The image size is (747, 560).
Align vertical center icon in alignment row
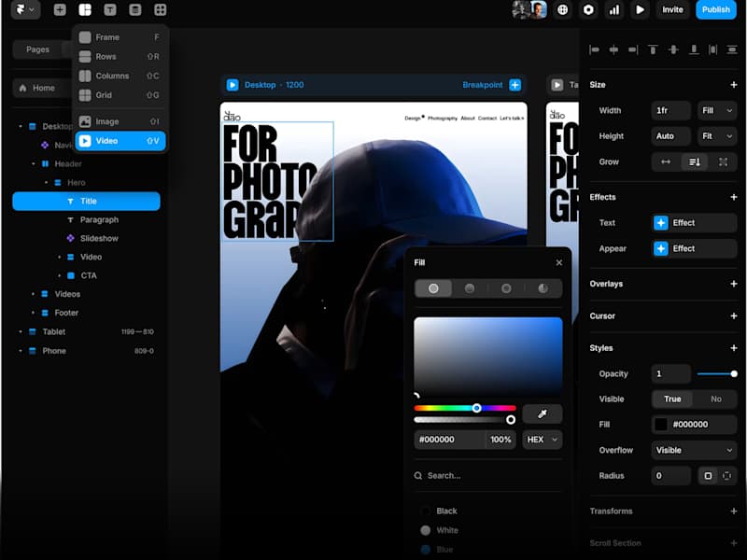(x=673, y=49)
